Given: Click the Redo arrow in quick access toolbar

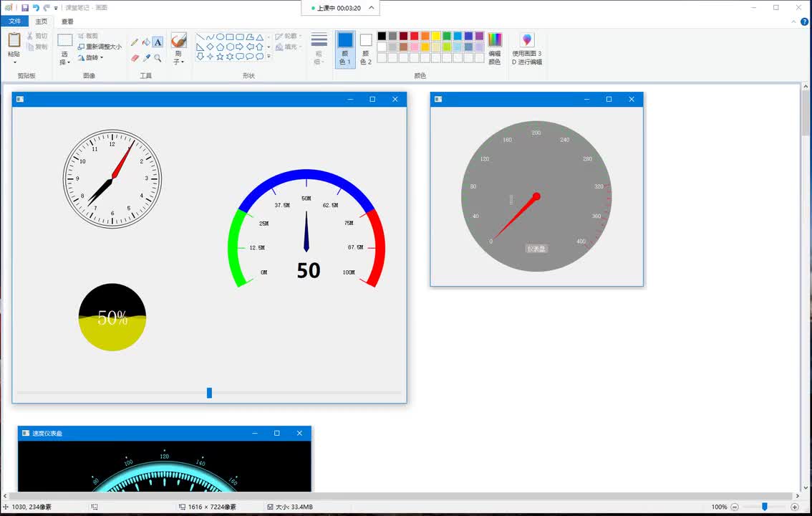Looking at the screenshot, I should pos(47,8).
